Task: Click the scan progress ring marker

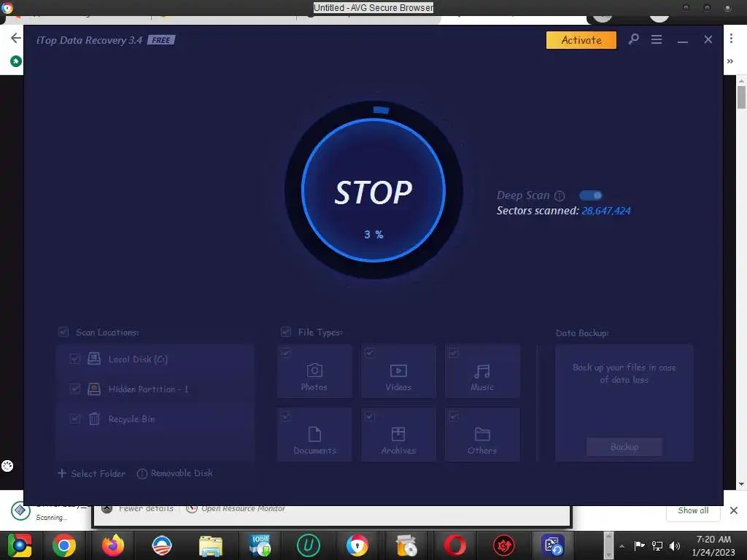Action: [381, 110]
